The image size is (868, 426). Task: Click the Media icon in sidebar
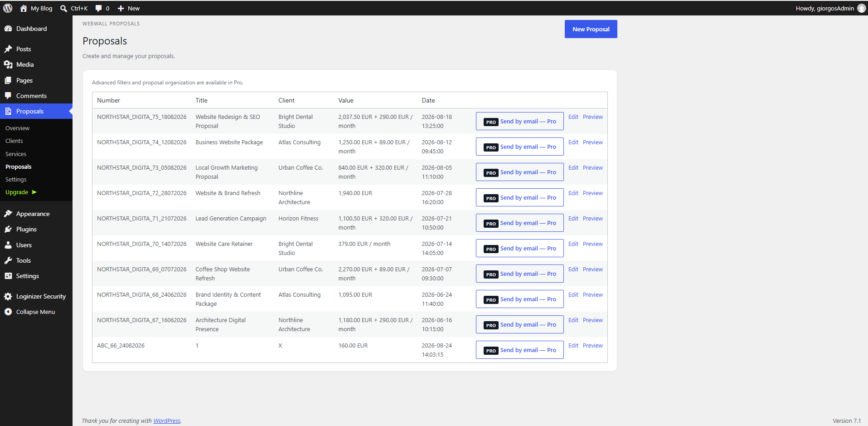(8, 64)
